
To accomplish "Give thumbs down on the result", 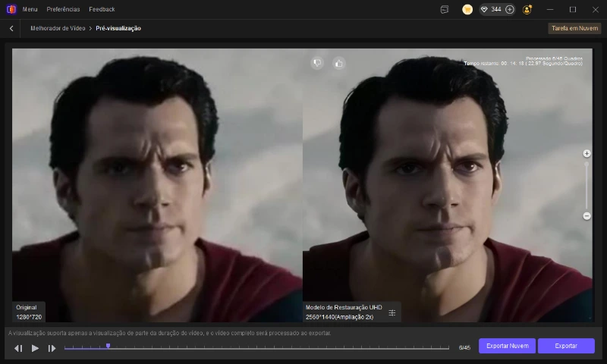I will tap(317, 63).
